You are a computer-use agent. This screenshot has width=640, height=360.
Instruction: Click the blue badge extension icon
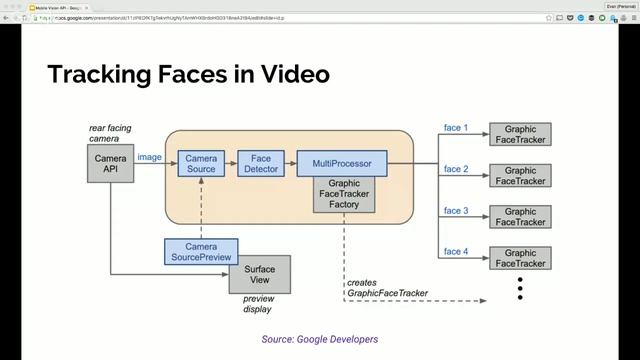click(613, 18)
